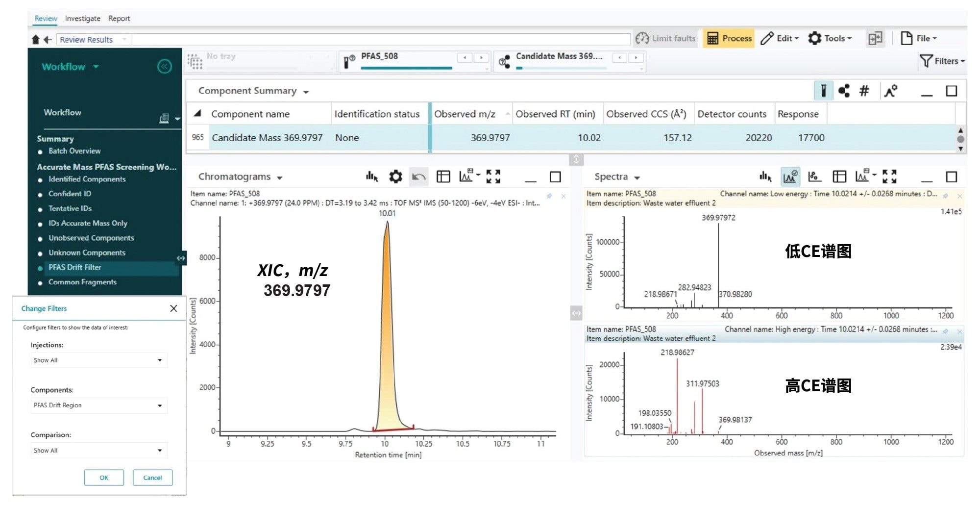The width and height of the screenshot is (980, 506).
Task: Select Candidate Mass 369.9797 row
Action: pyautogui.click(x=571, y=138)
